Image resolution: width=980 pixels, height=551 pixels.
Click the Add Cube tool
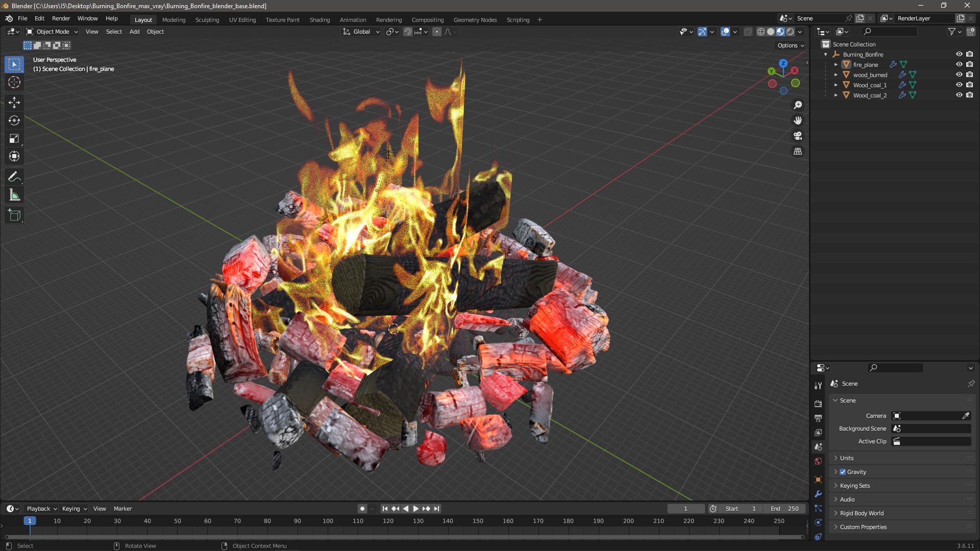[14, 215]
